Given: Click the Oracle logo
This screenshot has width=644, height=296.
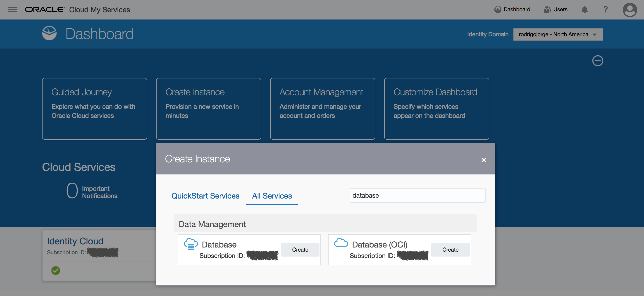Looking at the screenshot, I should (45, 9).
